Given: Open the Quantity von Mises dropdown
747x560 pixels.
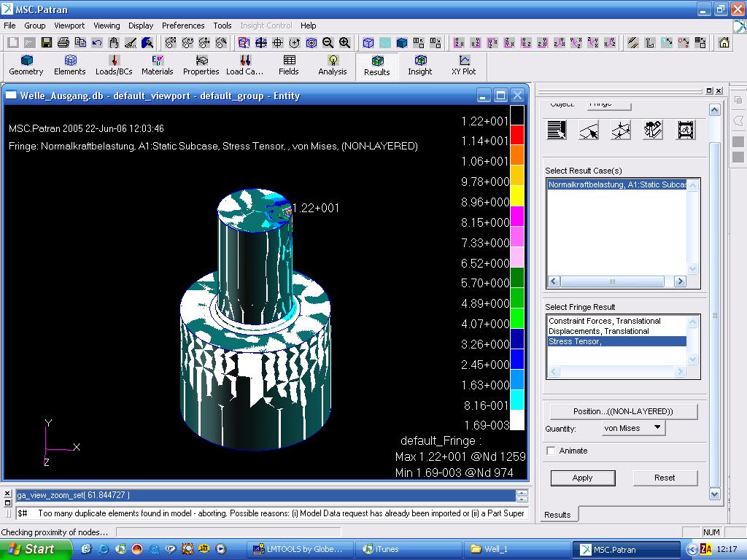Looking at the screenshot, I should coord(633,428).
